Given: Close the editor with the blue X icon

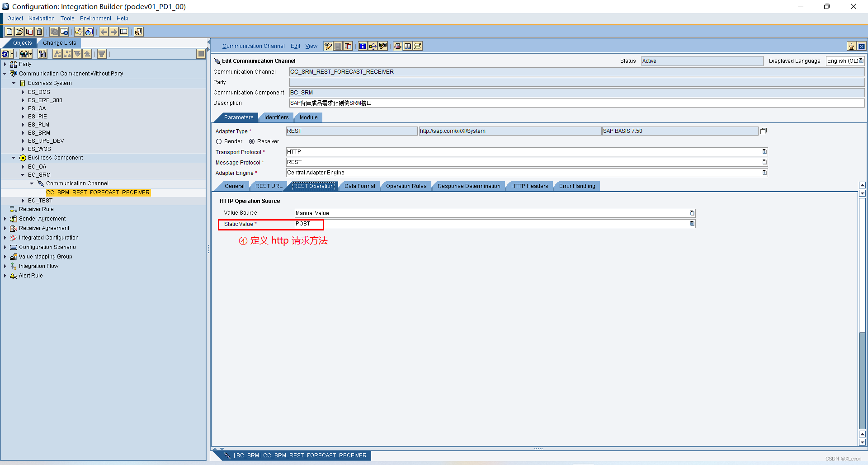Looking at the screenshot, I should pyautogui.click(x=861, y=46).
